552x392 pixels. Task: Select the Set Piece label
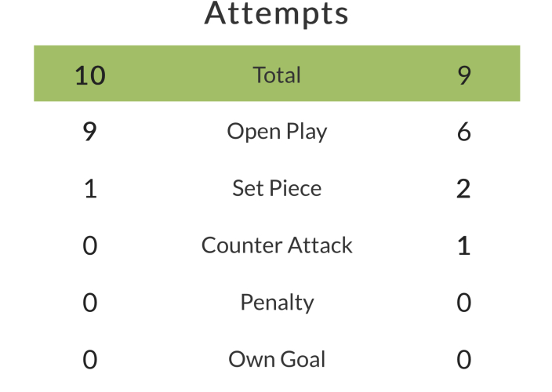[x=277, y=188]
